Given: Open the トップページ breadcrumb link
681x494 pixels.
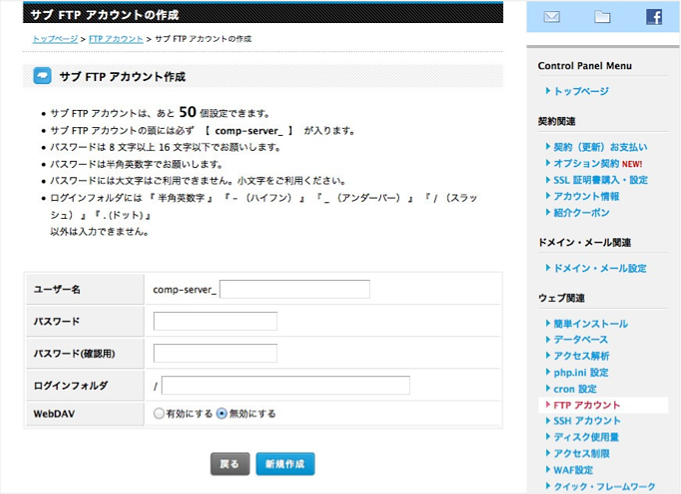Looking at the screenshot, I should (x=55, y=39).
